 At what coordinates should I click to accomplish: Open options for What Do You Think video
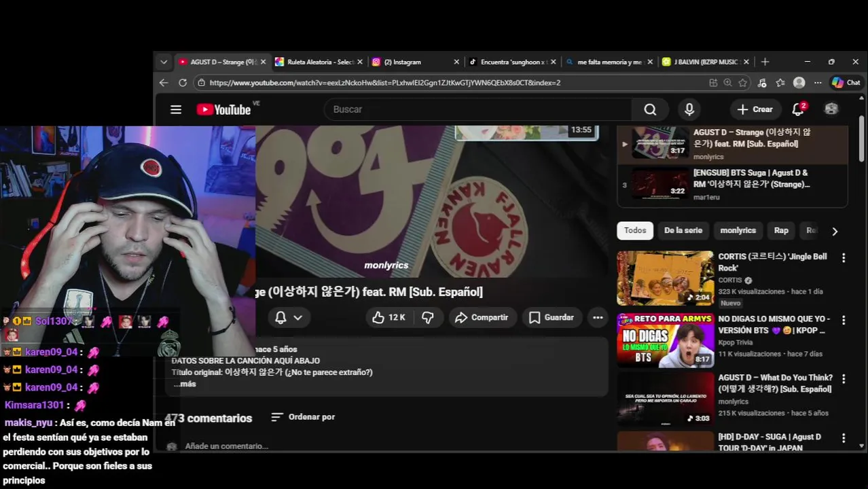pos(844,379)
